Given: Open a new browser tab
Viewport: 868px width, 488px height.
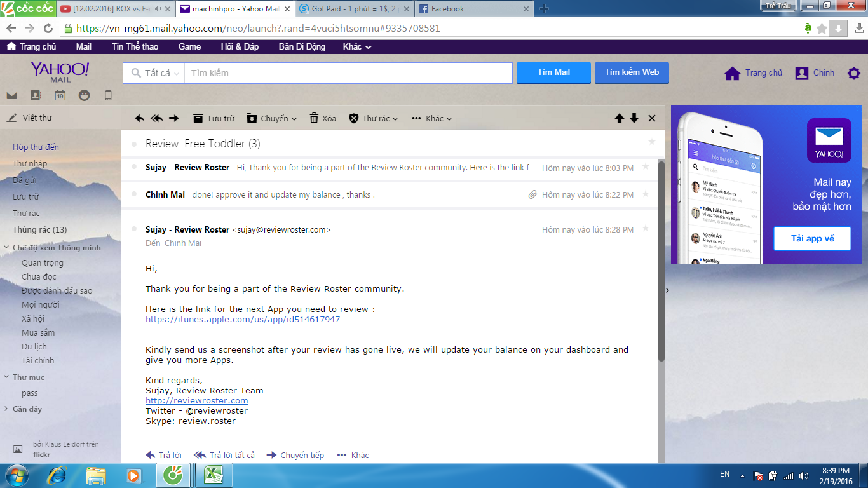Looking at the screenshot, I should pyautogui.click(x=544, y=9).
